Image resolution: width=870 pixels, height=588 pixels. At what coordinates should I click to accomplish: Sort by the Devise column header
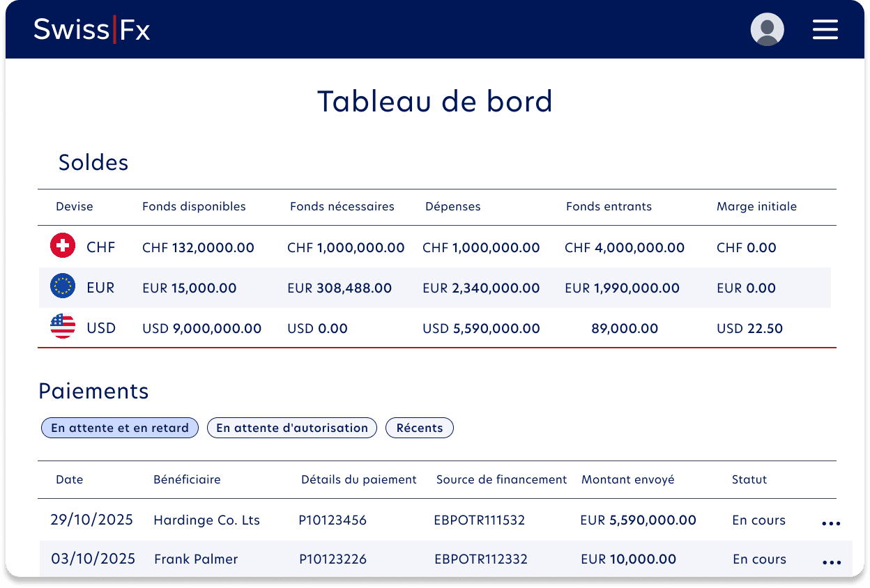coord(75,206)
